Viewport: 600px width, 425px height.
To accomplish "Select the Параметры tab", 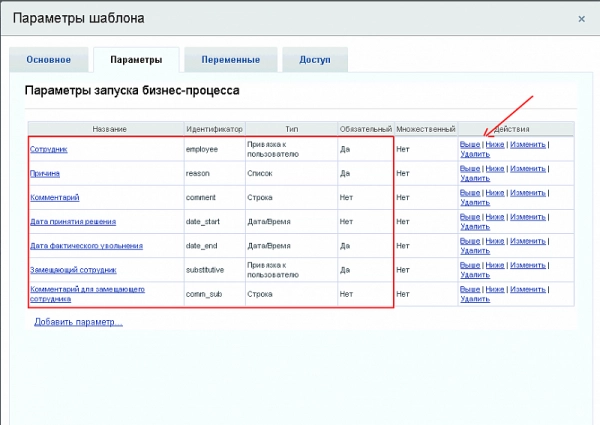I will 135,60.
